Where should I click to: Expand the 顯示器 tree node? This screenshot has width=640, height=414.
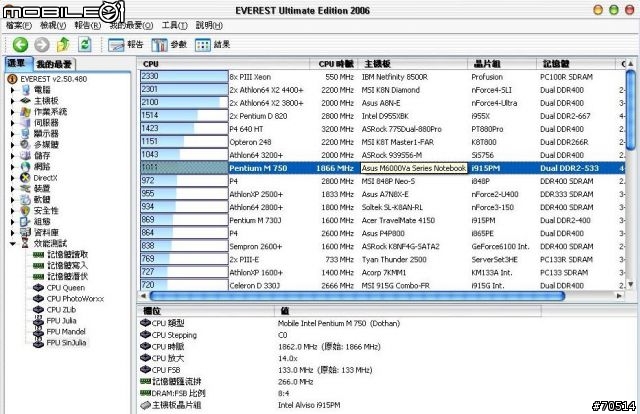point(12,134)
